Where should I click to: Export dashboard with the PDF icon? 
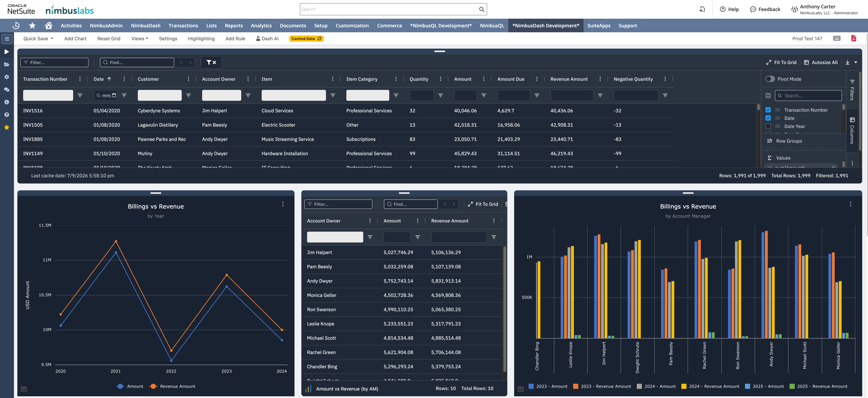coord(854,38)
